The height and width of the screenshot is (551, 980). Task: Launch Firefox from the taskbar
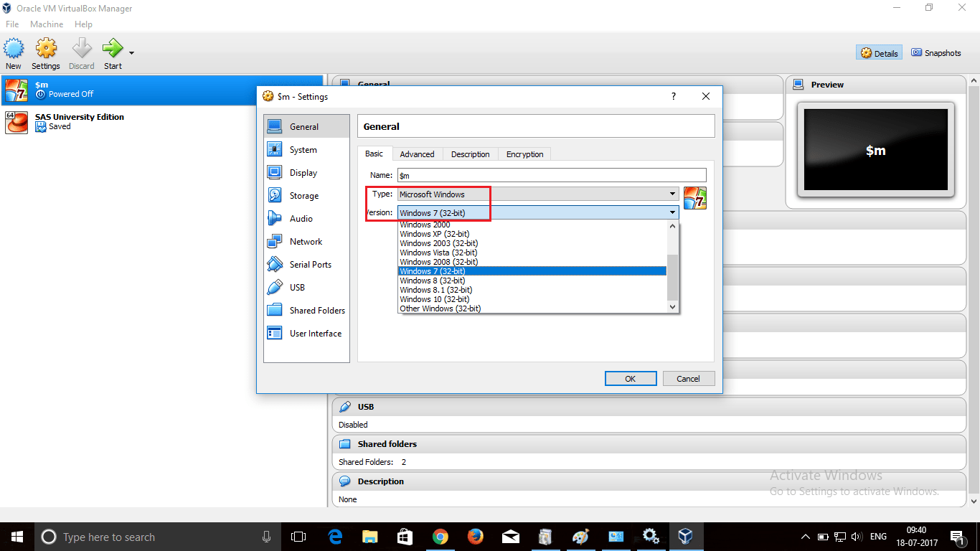tap(476, 537)
